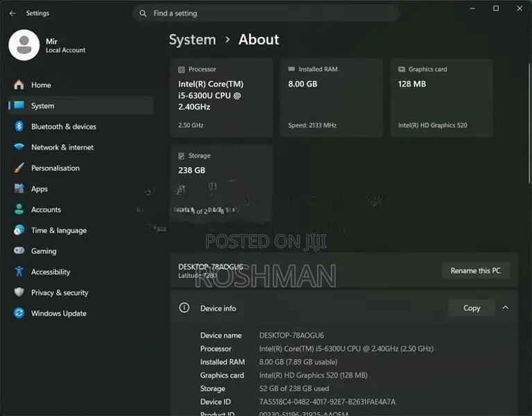
Task: Click the Network wifi icon
Action: click(x=19, y=147)
